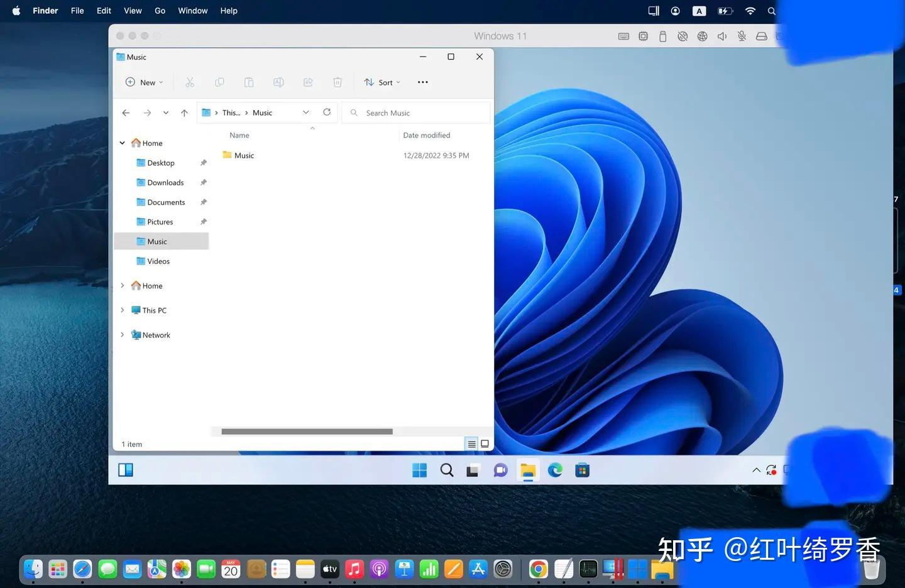This screenshot has height=588, width=905.
Task: Select the Rename icon
Action: click(x=278, y=82)
